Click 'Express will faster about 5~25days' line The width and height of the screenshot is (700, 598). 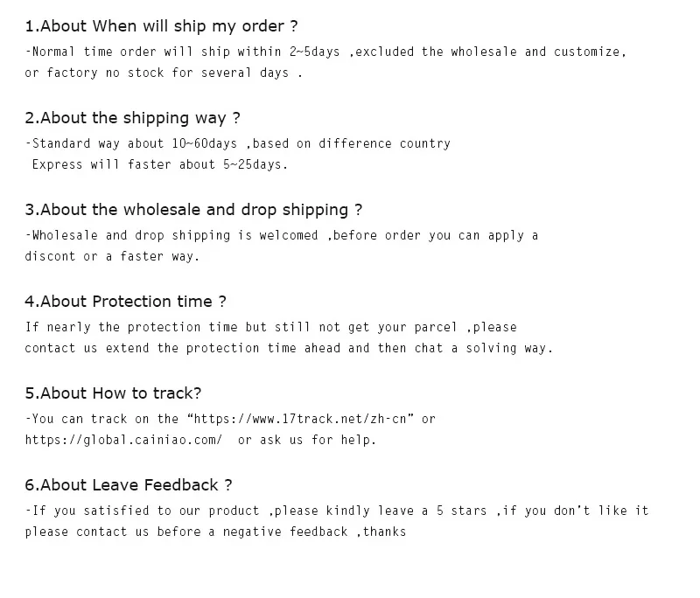pos(159,164)
